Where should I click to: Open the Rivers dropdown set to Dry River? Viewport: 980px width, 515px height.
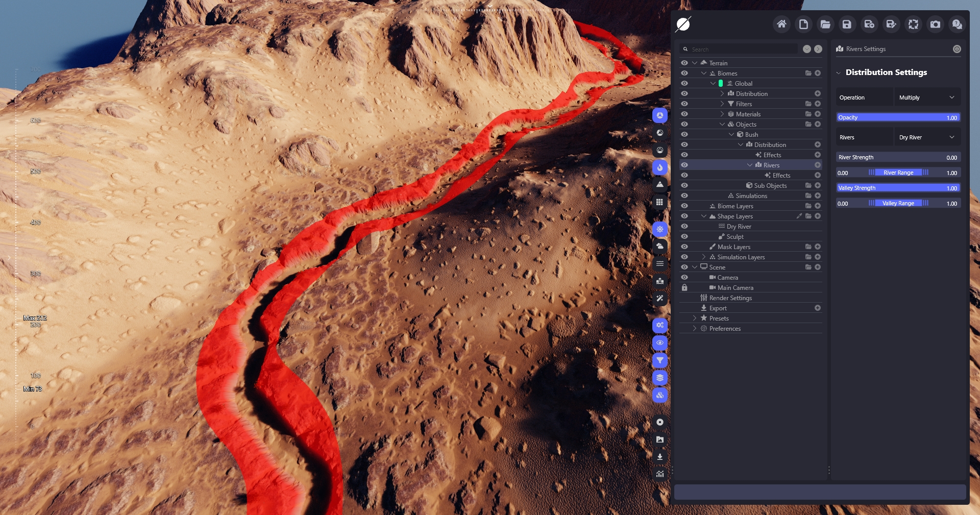pyautogui.click(x=927, y=137)
